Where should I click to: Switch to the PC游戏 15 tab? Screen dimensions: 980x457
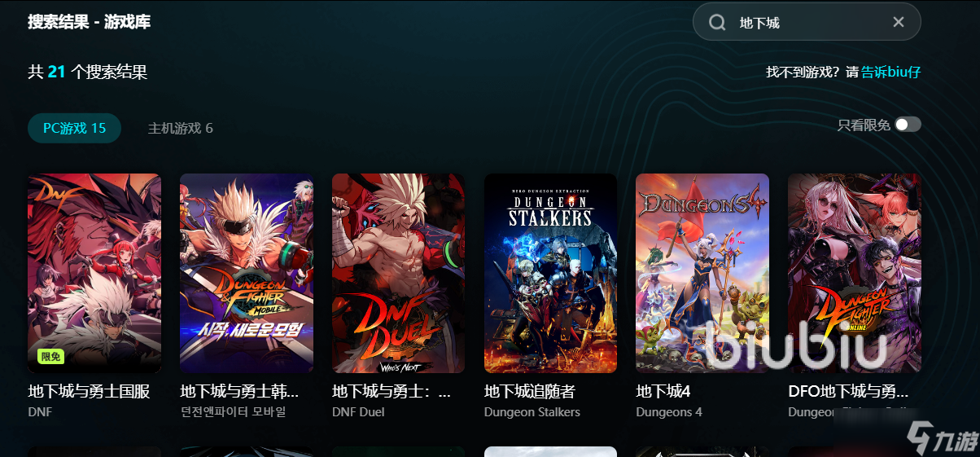click(x=75, y=128)
